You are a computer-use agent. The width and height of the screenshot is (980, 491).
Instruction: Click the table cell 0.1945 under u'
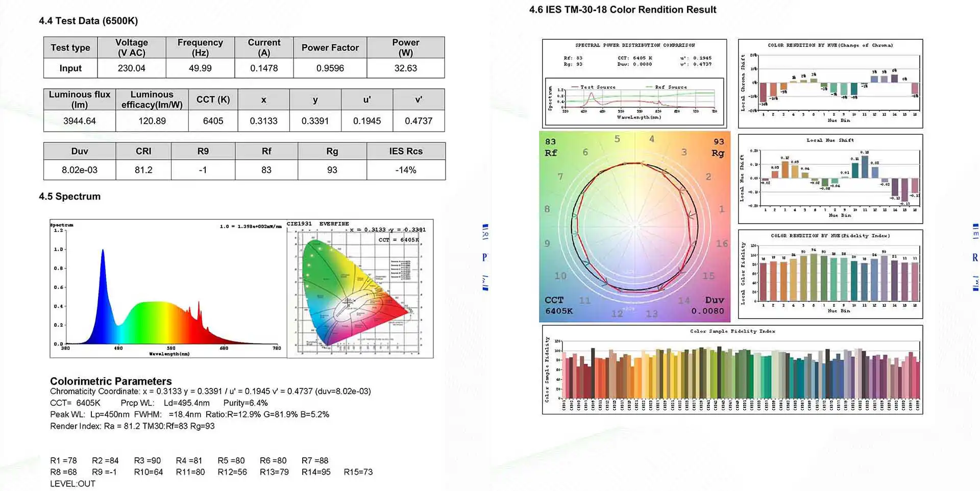pyautogui.click(x=367, y=121)
